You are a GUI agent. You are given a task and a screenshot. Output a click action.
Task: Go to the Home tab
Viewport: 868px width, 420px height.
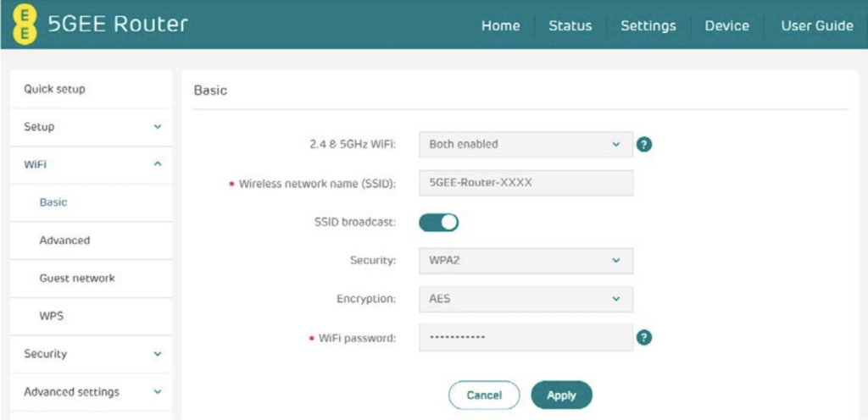tap(500, 25)
